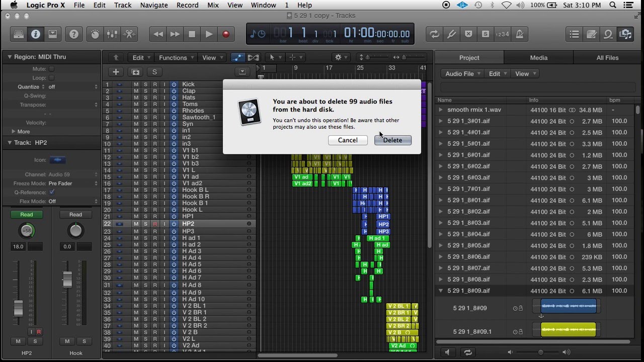
Task: Record-enable the HP2 track
Action: tap(155, 224)
